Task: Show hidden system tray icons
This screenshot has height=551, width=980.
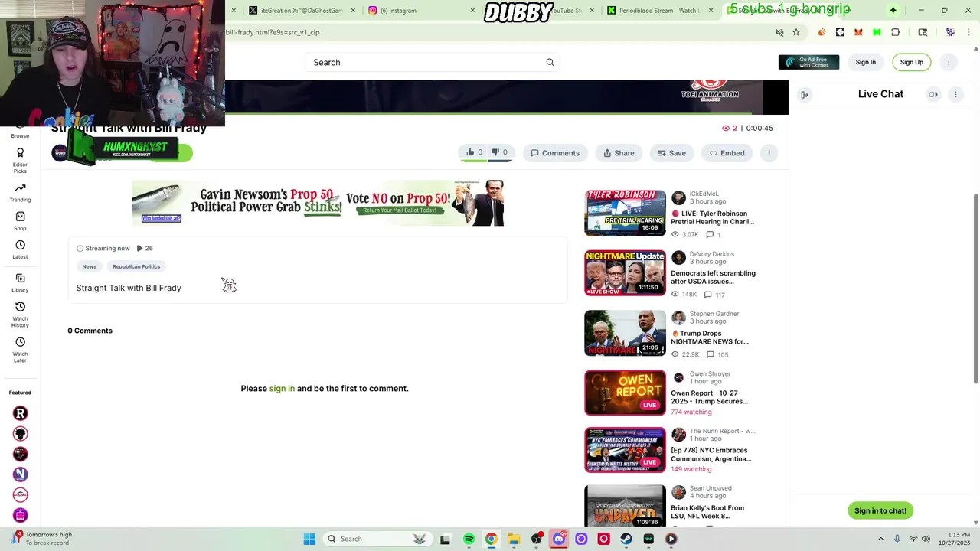Action: (880, 539)
